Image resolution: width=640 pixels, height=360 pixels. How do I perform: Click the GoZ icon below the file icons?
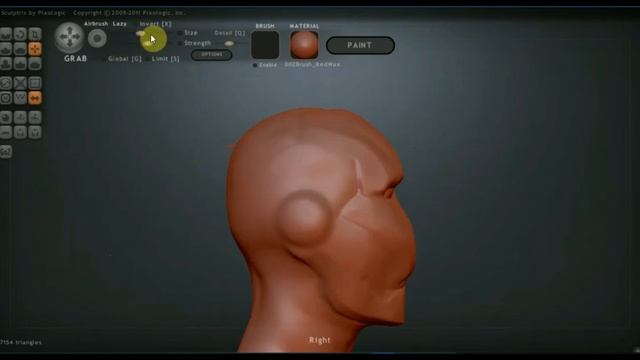pos(6,152)
